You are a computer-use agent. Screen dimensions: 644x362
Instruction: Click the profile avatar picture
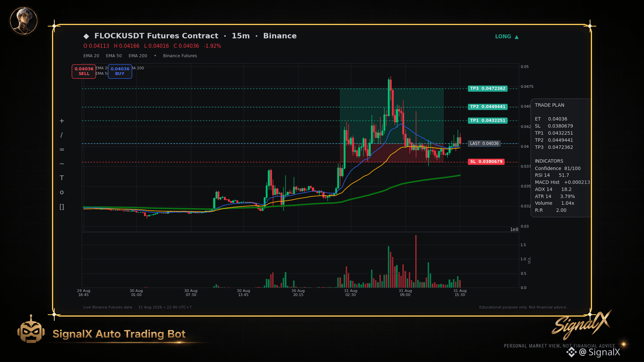tap(23, 21)
